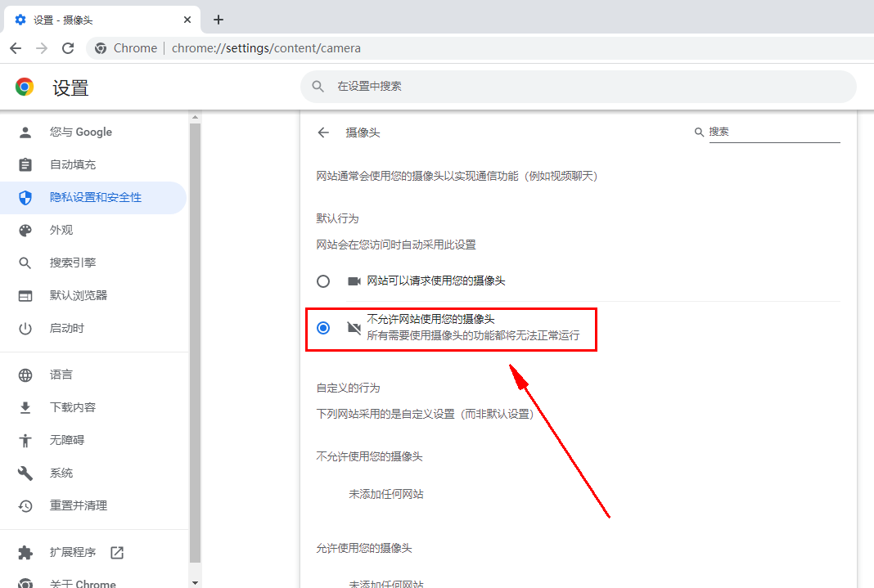Click the history reset icon beside 重置并清理
Screen dimensions: 874x588
(25, 505)
